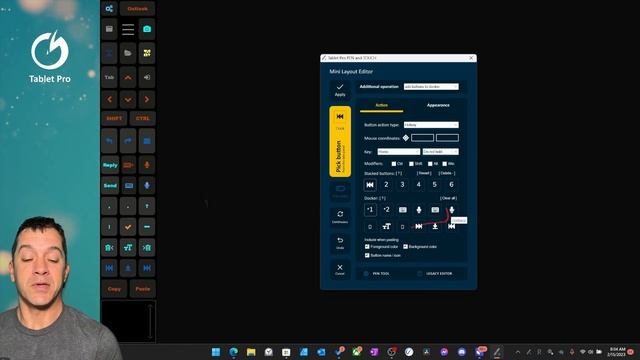Click the Reply button in side panel
640x360 pixels.
pos(110,165)
